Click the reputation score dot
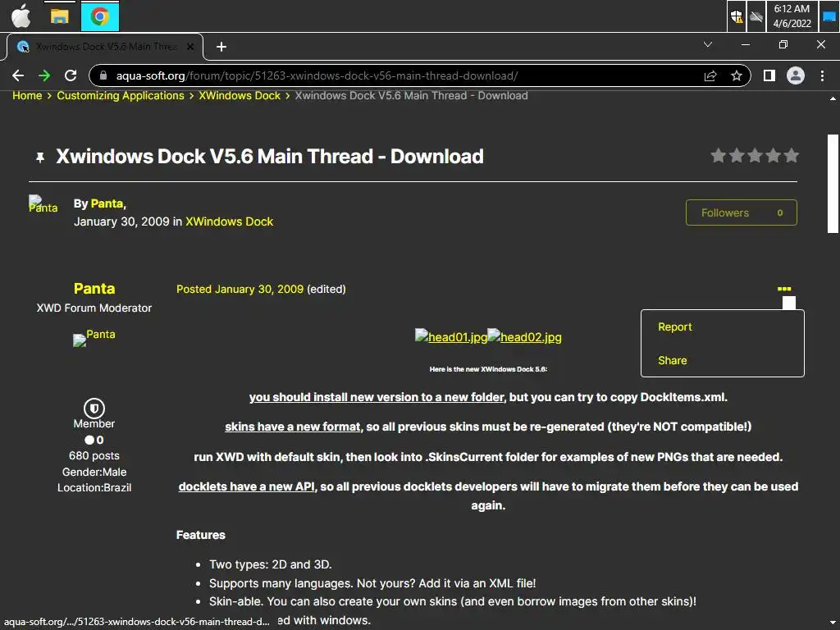The image size is (840, 630). point(89,440)
